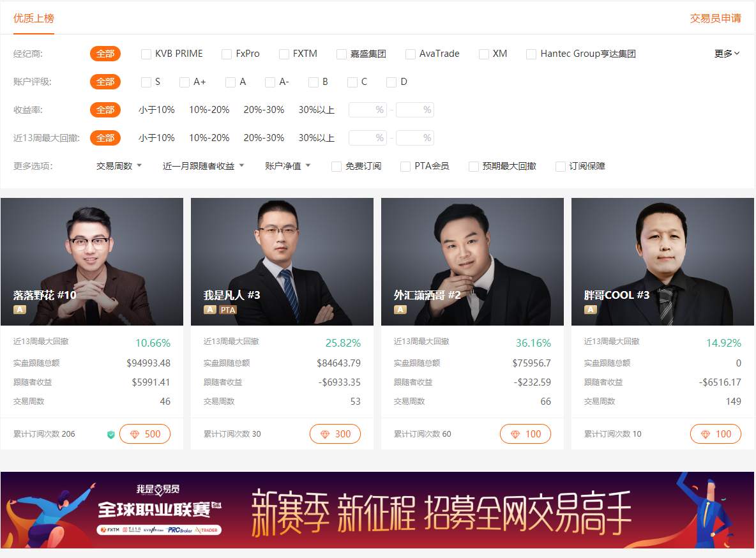
Task: Tick the S account rating checkbox
Action: (x=146, y=82)
